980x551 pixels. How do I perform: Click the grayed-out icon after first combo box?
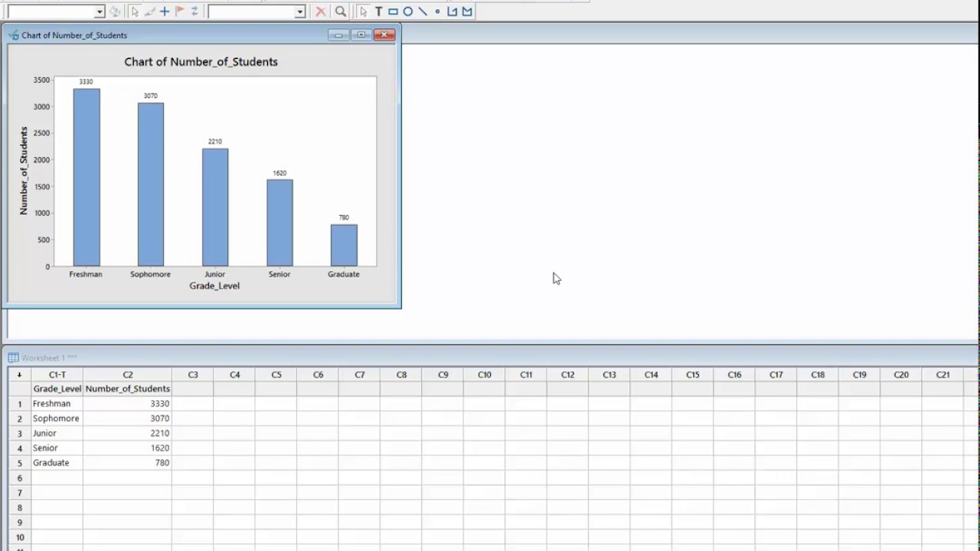click(115, 11)
